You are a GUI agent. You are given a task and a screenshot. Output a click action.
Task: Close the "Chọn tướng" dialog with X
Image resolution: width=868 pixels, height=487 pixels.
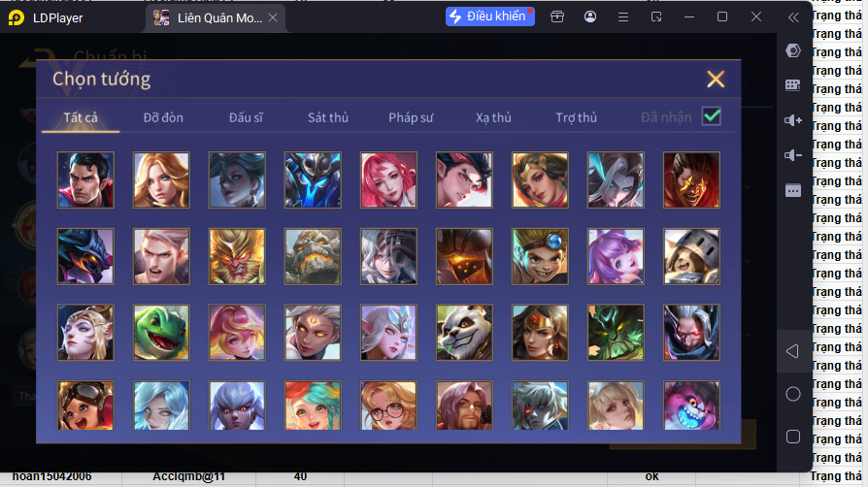(x=716, y=80)
